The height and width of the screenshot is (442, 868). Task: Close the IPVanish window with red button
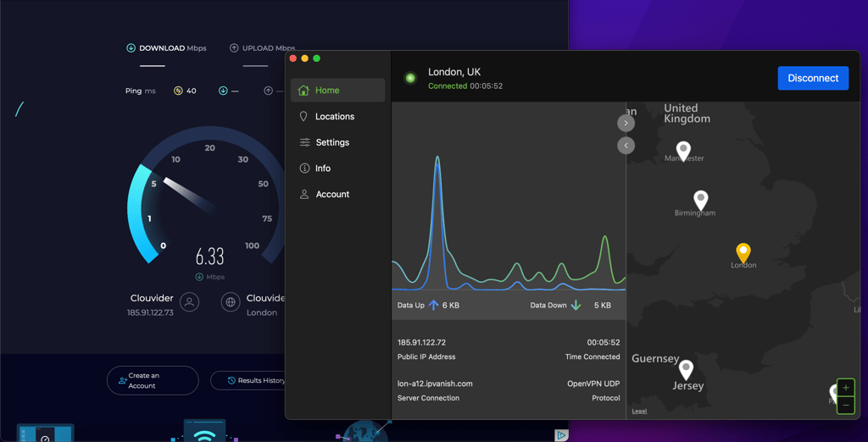pyautogui.click(x=293, y=58)
